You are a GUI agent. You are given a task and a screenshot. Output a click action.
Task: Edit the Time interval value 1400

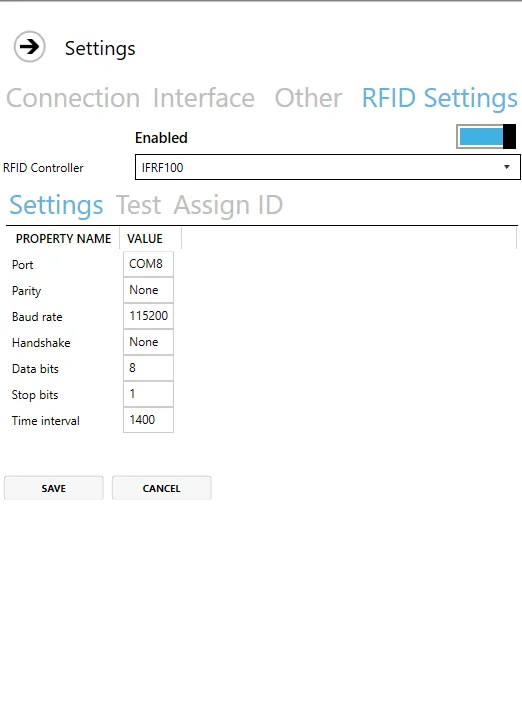148,419
